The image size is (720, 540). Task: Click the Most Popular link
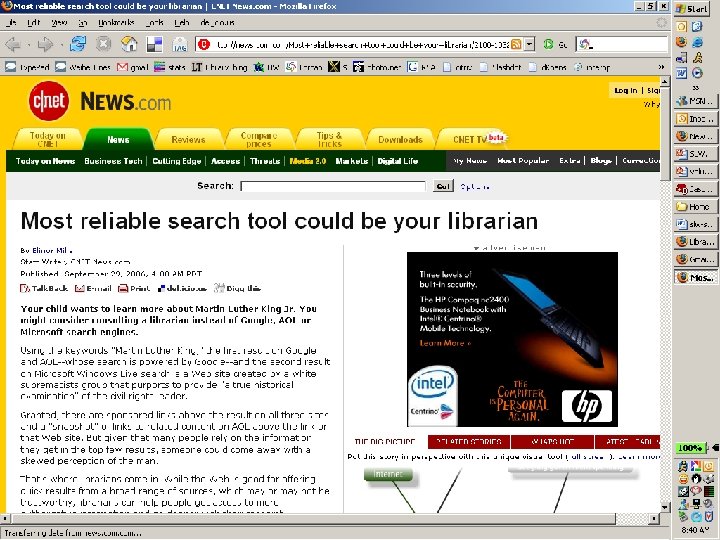pos(523,161)
